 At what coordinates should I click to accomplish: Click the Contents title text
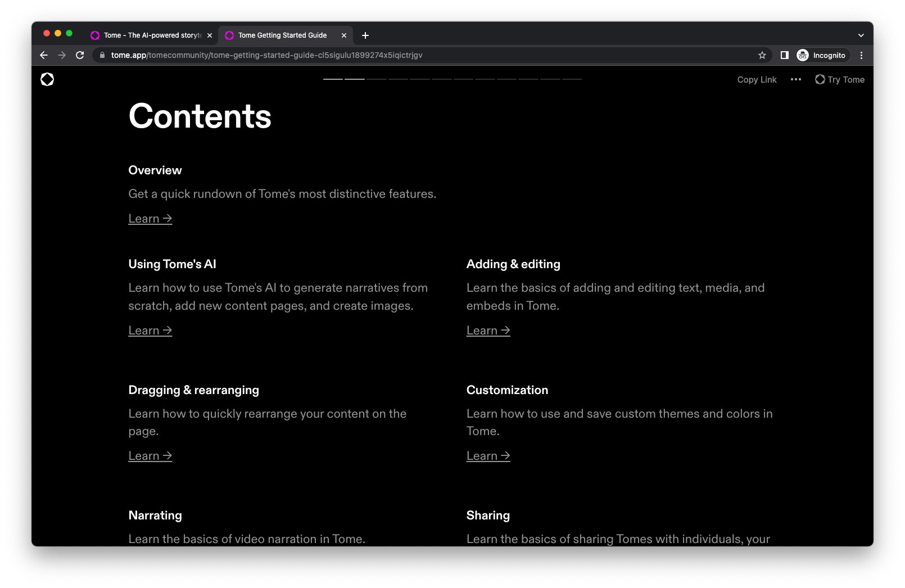[200, 116]
